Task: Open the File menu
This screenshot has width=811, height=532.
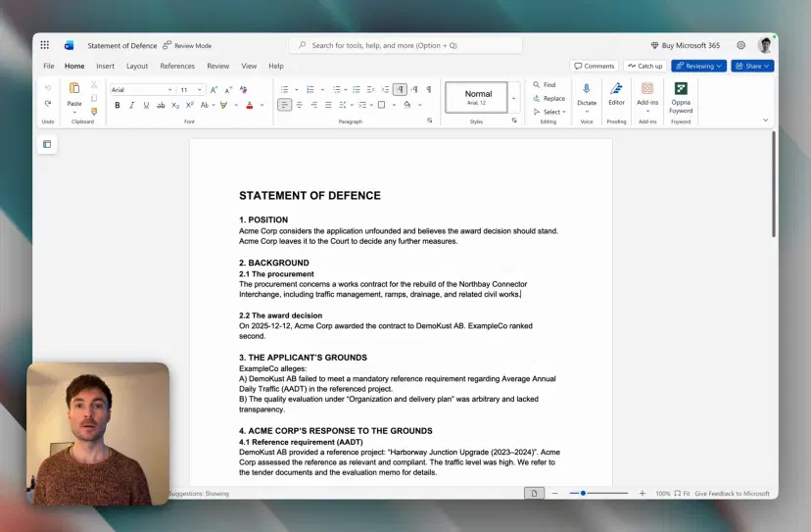Action: [49, 66]
